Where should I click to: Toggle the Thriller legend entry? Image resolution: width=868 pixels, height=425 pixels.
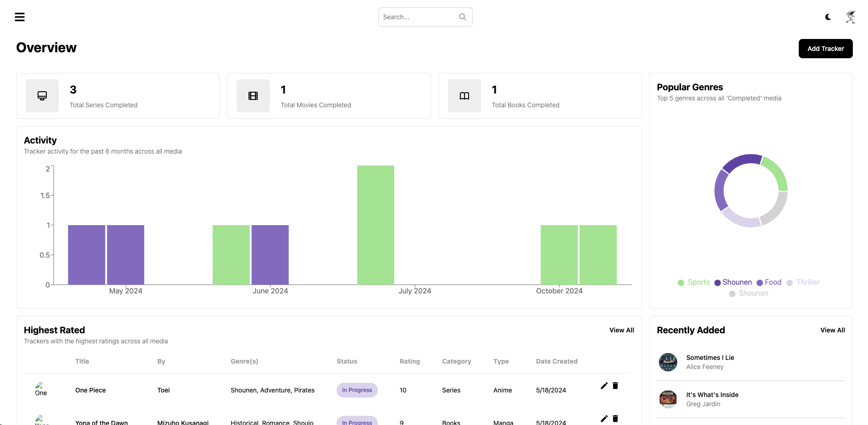802,282
